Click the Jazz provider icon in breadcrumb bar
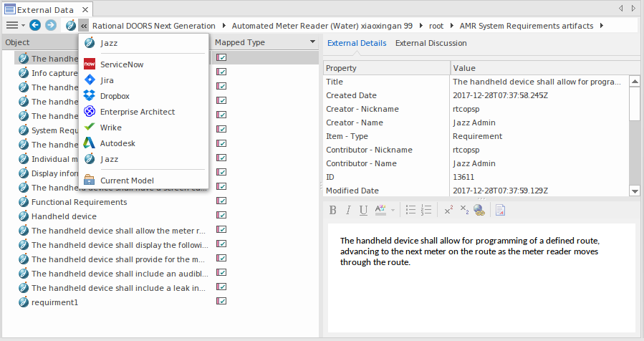The image size is (644, 341). [x=71, y=26]
